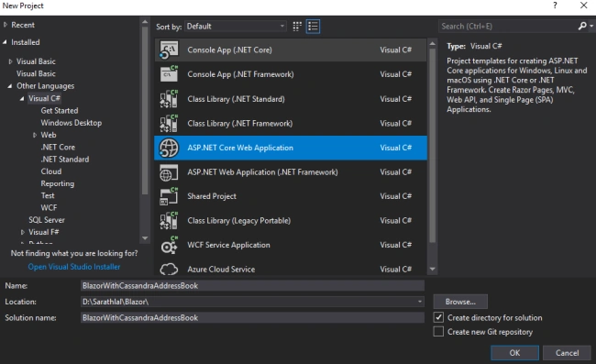Switch to small icons grid view
596x364 pixels.
pyautogui.click(x=297, y=27)
